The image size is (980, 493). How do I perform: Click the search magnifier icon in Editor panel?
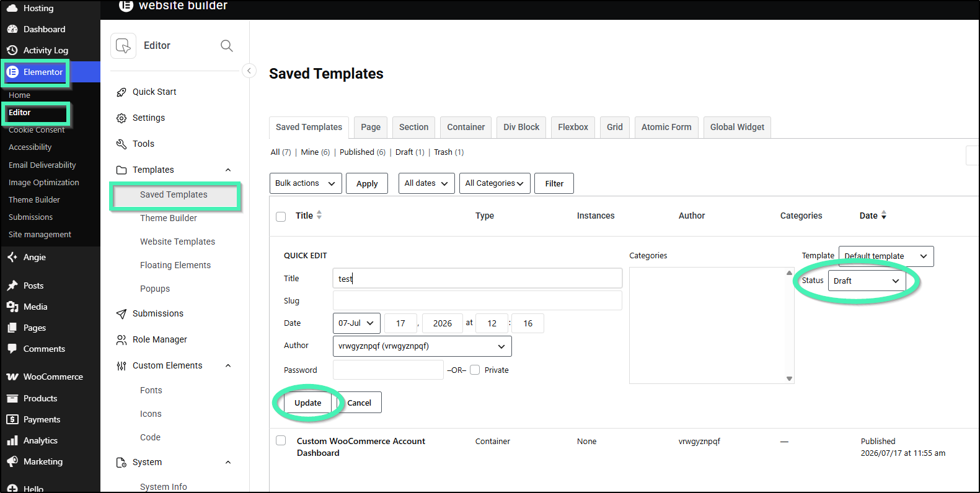[227, 46]
